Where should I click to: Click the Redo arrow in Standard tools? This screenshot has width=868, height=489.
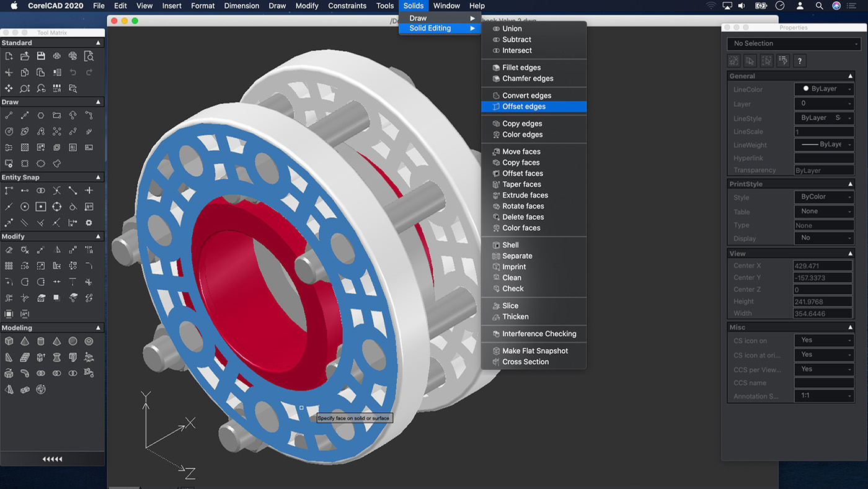pos(89,73)
